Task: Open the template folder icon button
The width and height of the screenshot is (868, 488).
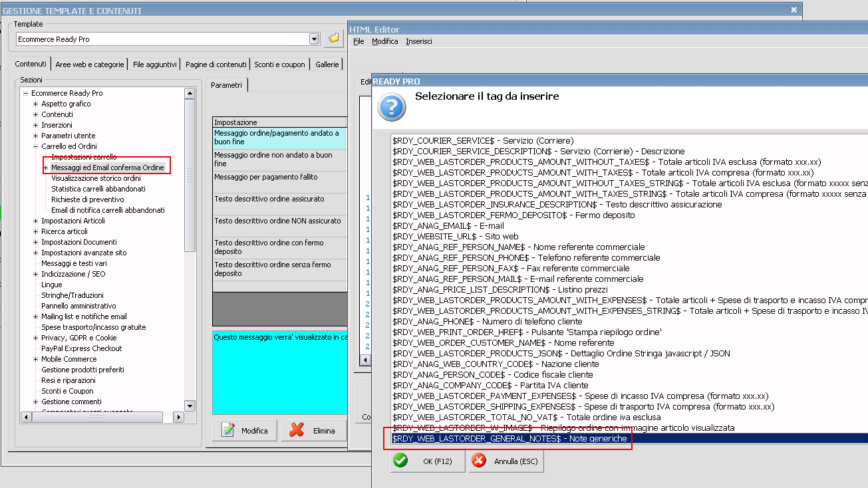Action: pos(333,39)
